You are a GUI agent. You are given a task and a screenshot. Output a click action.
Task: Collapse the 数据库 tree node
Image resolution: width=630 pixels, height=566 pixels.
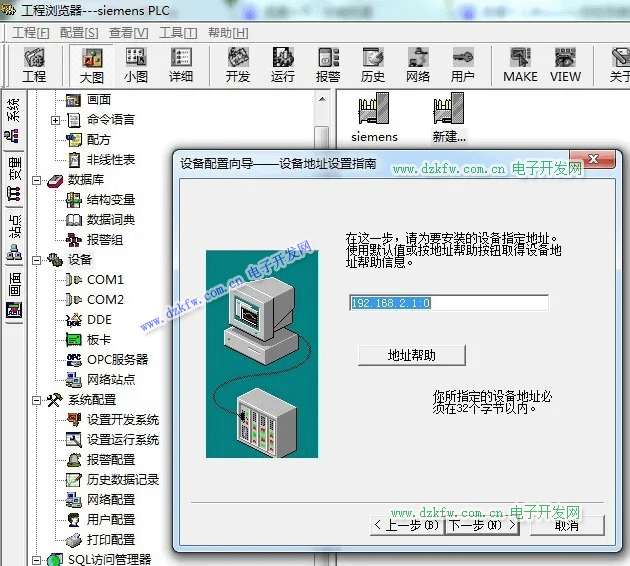click(37, 180)
